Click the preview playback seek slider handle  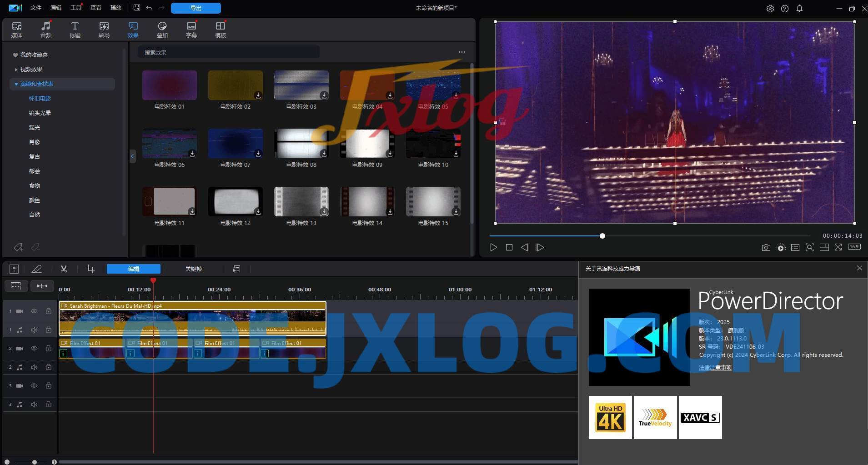click(x=602, y=236)
